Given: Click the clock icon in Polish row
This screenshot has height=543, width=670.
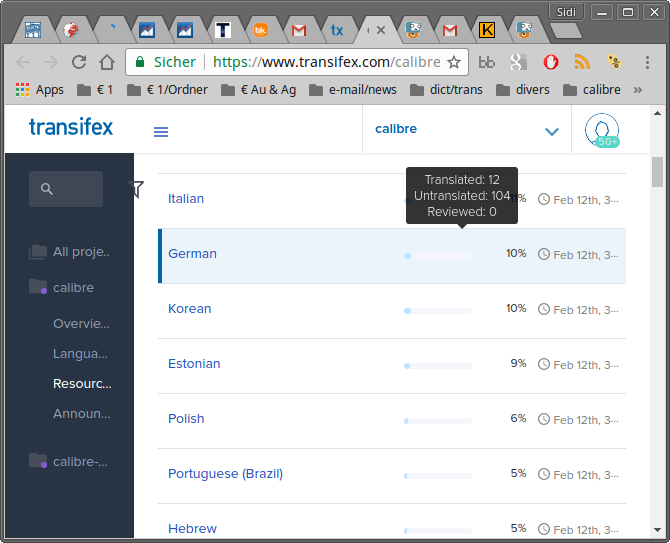Looking at the screenshot, I should click(544, 419).
